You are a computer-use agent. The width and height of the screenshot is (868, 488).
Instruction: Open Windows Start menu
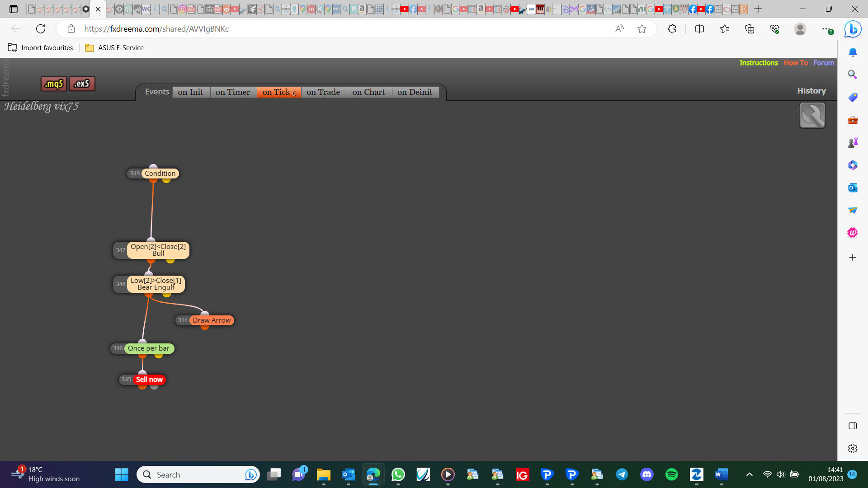[x=122, y=474]
